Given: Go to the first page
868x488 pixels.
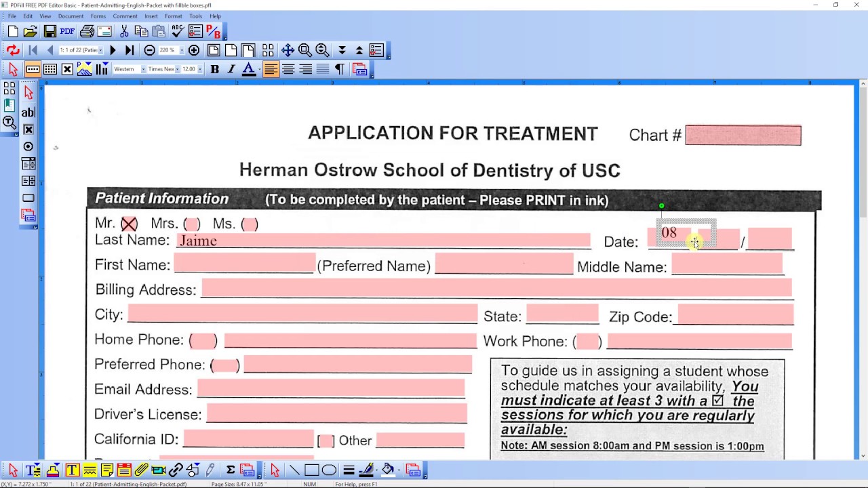Looking at the screenshot, I should point(33,50).
